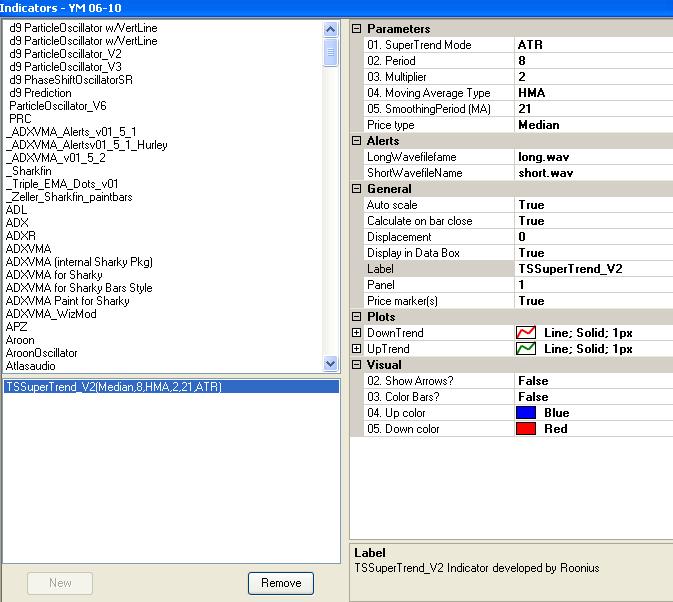
Task: Toggle Show Arrows? False value
Action: point(594,381)
